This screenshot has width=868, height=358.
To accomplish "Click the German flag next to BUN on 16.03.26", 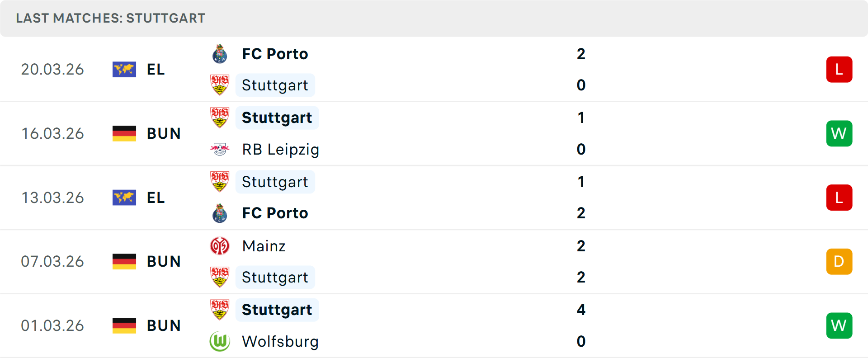I will (124, 133).
